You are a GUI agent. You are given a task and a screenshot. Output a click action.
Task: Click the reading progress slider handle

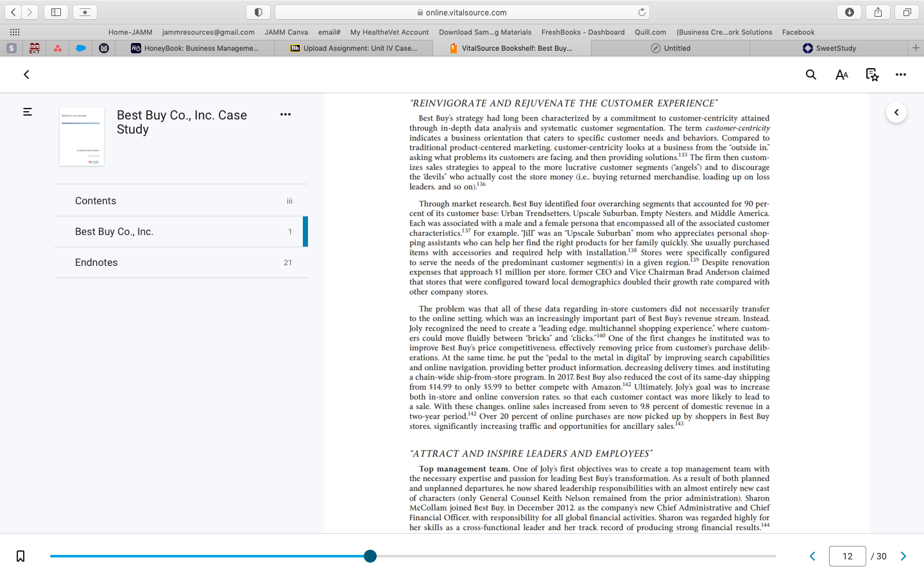point(370,556)
